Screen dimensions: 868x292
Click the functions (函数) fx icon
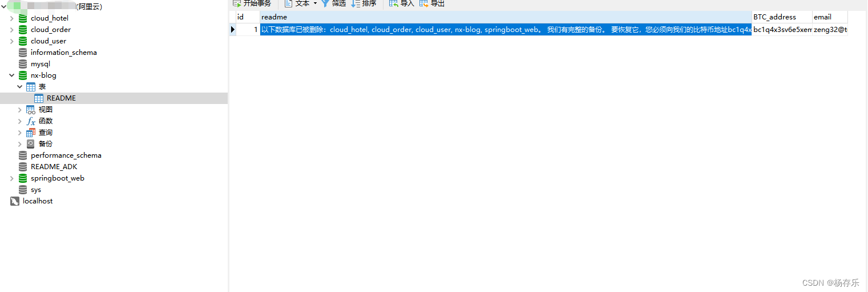point(31,121)
